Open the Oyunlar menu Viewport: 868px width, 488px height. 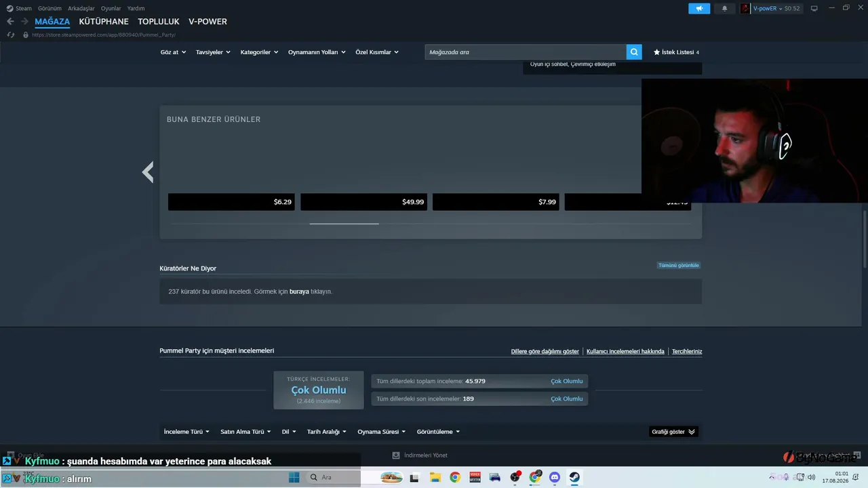tap(111, 8)
